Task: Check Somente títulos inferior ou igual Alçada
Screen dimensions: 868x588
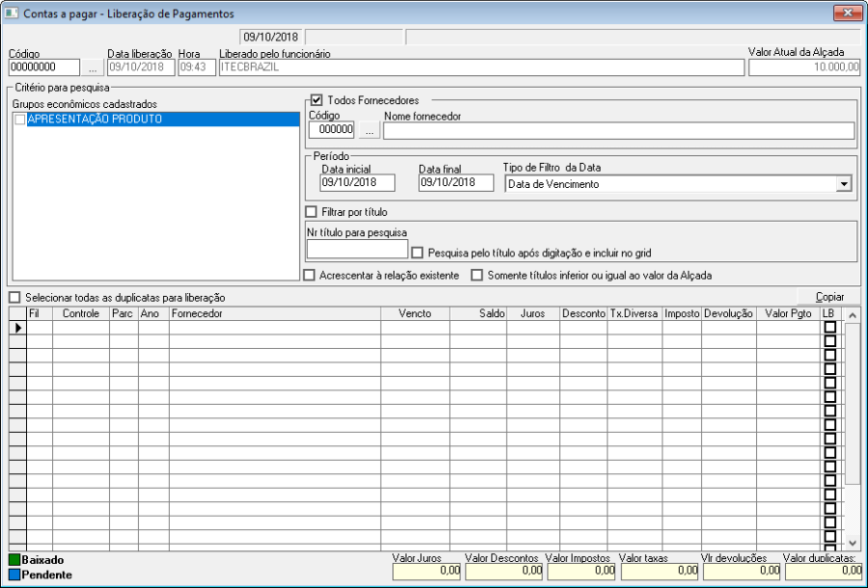Action: point(476,275)
